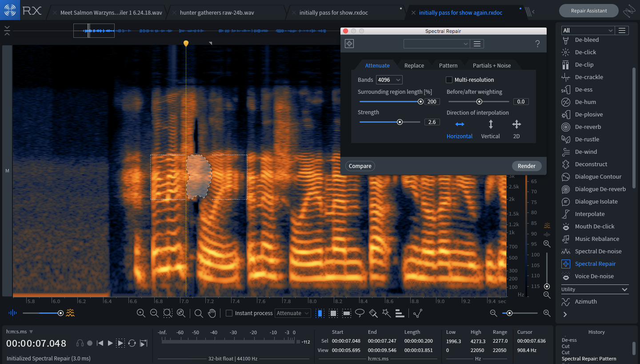The height and width of the screenshot is (364, 640).
Task: Click the spectrogram view icon
Action: (x=70, y=313)
